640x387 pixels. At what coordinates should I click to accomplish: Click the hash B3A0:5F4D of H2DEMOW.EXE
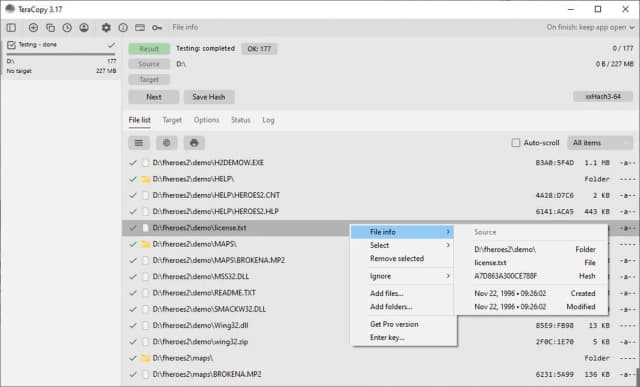click(554, 163)
